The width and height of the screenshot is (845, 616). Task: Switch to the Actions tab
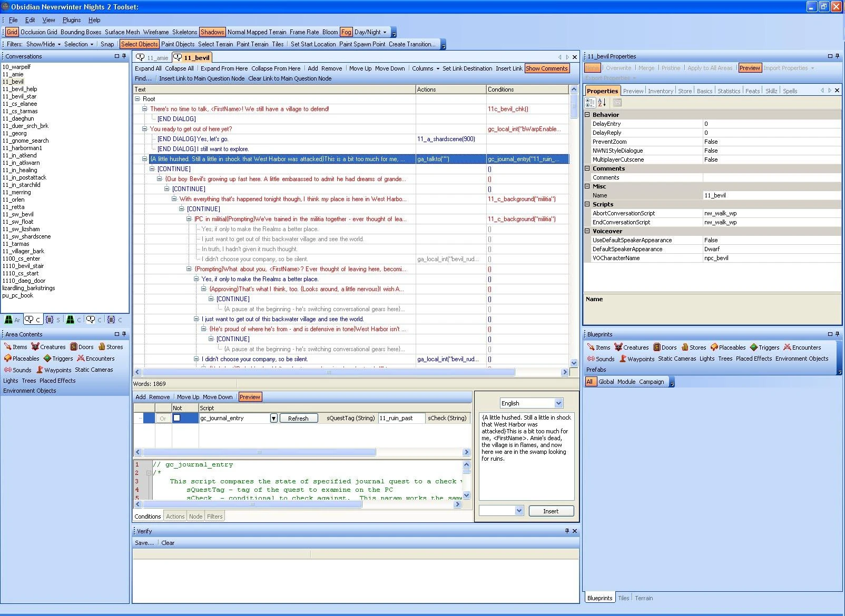pyautogui.click(x=175, y=516)
